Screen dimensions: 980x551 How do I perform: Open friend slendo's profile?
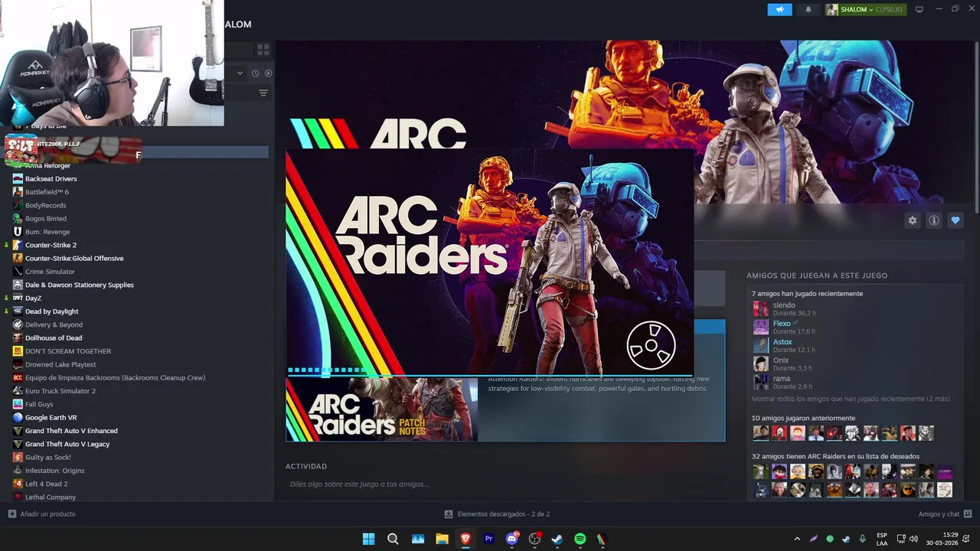tap(783, 305)
